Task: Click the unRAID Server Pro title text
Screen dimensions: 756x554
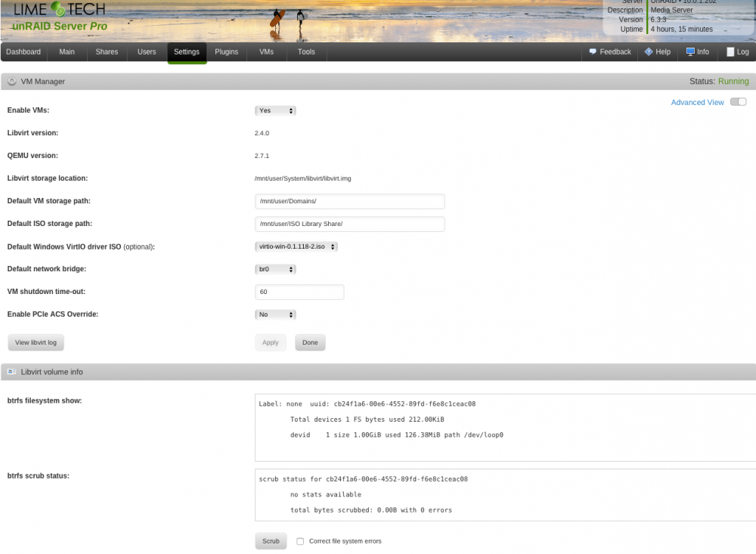Action: (x=60, y=26)
